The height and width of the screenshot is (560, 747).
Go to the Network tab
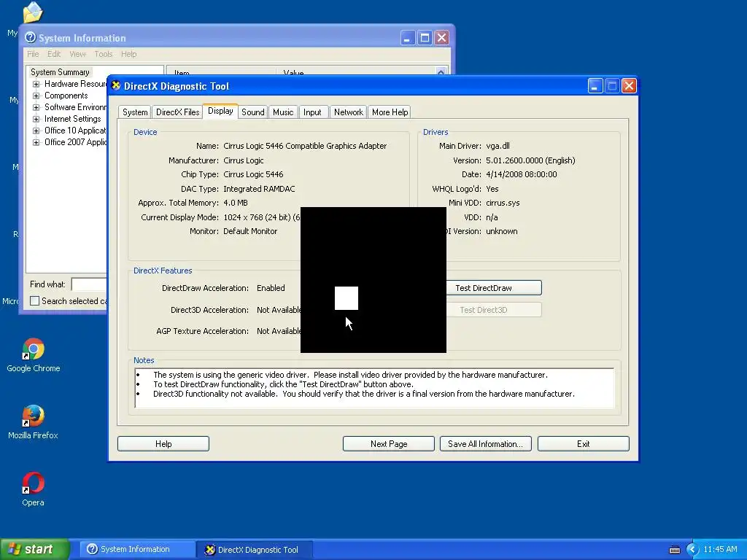348,112
